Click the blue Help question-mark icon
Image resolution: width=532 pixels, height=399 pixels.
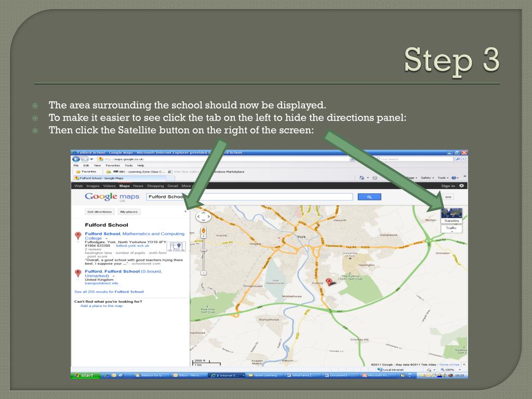(454, 178)
